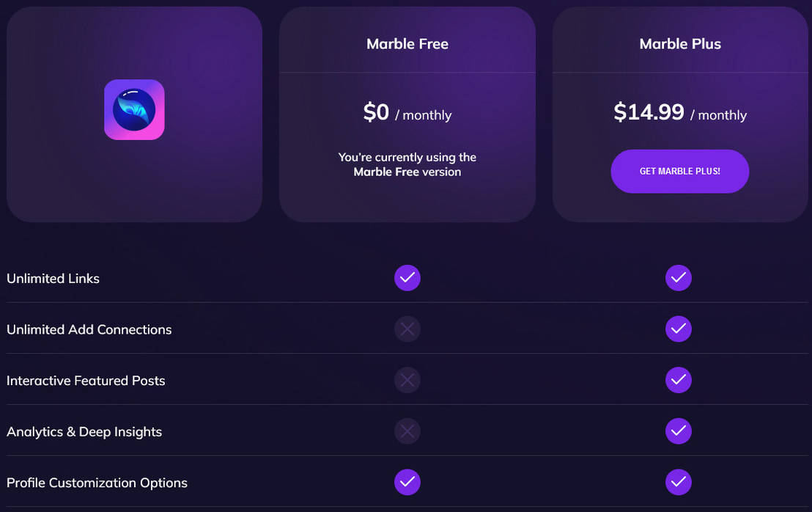Click the $14.99 monthly price display

[680, 114]
